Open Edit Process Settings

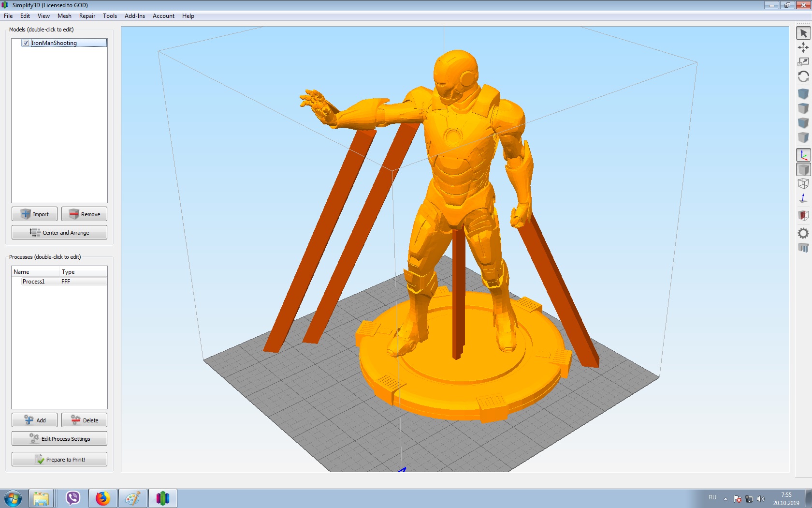click(59, 438)
